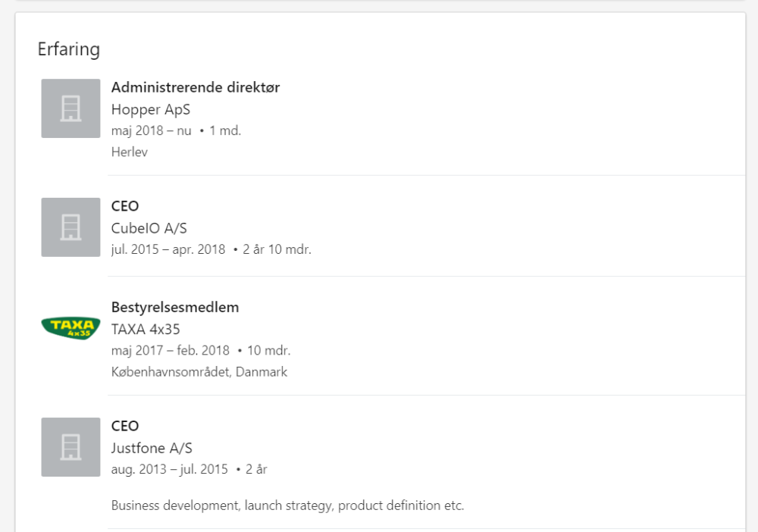
Task: Open the TAXA 4x35 company name
Action: (146, 330)
